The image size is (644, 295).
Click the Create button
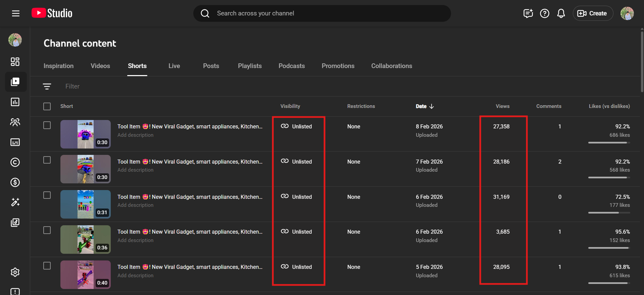[593, 13]
